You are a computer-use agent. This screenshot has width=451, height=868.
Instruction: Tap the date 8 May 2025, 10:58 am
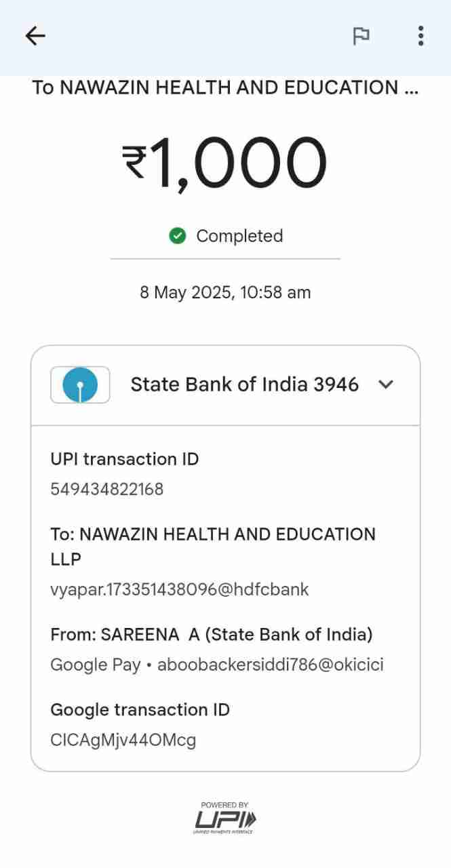coord(225,293)
